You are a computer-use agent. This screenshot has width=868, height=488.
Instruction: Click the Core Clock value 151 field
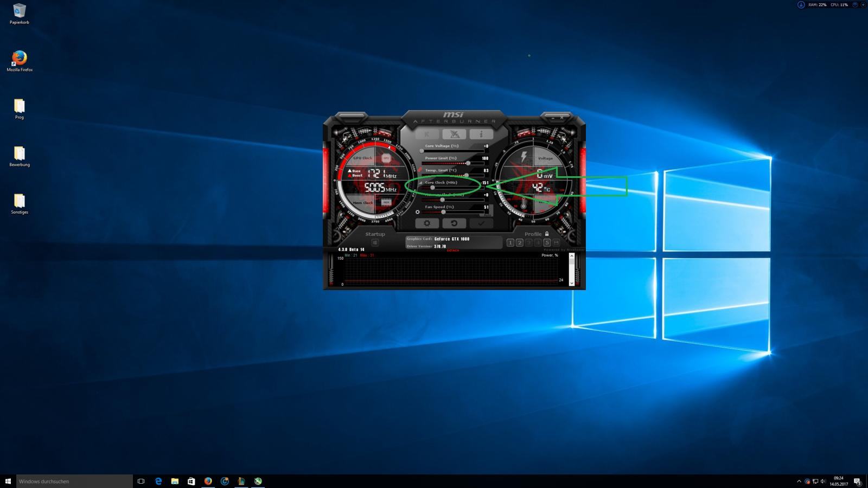click(x=486, y=183)
